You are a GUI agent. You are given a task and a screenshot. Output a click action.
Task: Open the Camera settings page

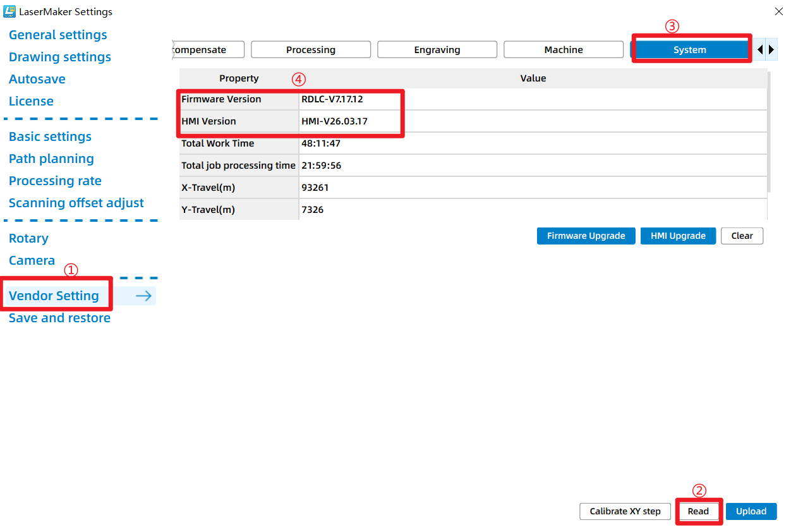click(x=32, y=260)
